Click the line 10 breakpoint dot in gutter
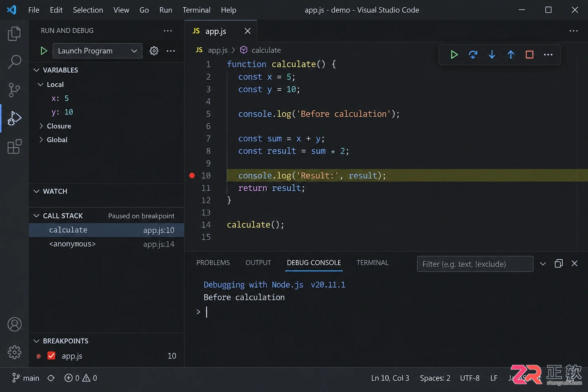The image size is (588, 392). pyautogui.click(x=192, y=176)
